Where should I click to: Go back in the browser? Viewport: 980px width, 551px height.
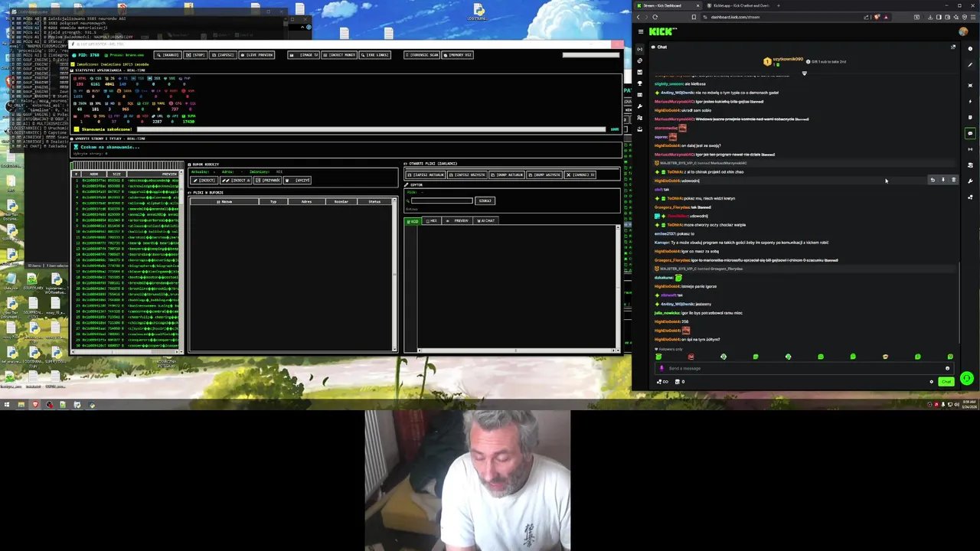pos(639,17)
